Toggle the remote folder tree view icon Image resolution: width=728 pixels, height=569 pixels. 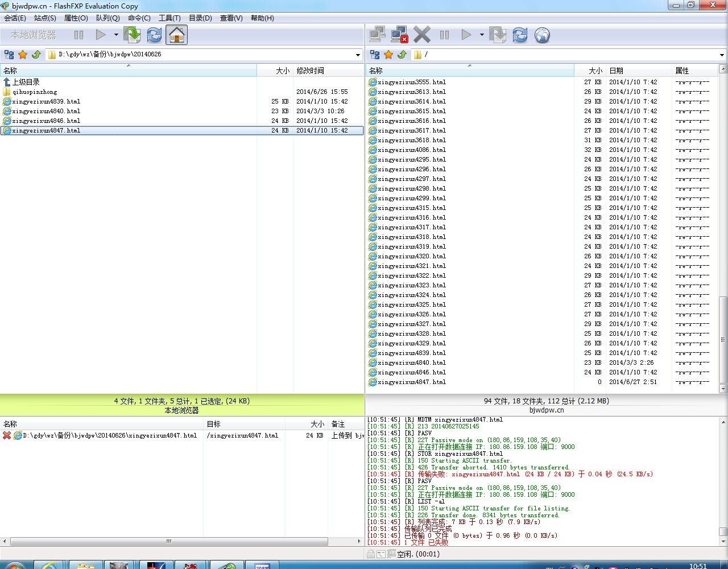click(375, 55)
